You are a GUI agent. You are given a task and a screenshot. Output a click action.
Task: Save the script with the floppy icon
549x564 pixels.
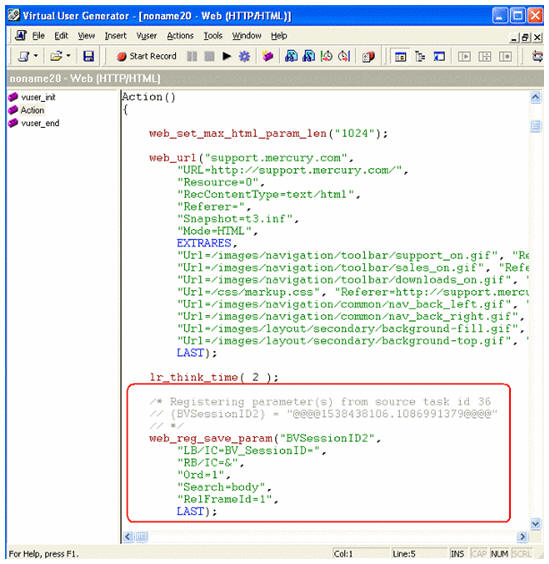(x=89, y=56)
